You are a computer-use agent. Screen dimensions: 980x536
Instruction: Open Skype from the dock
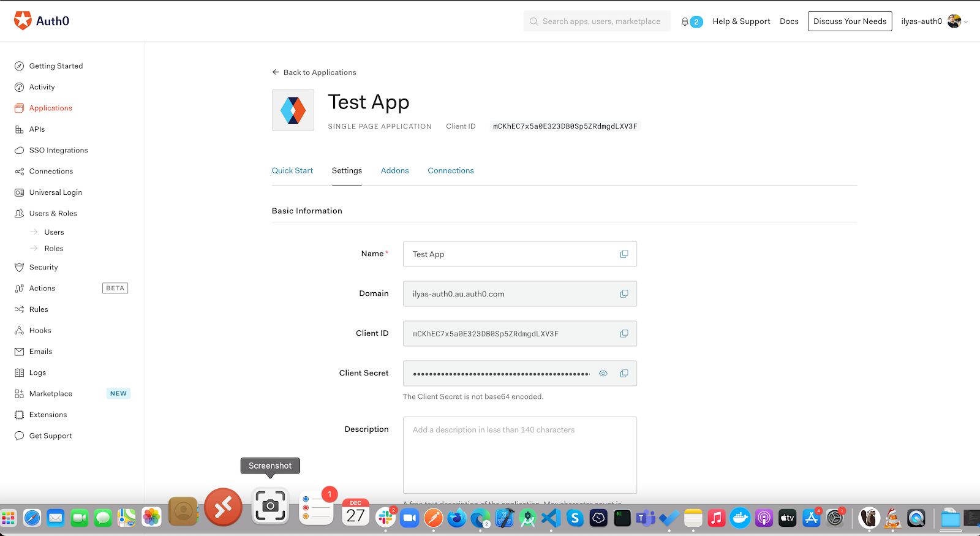click(575, 518)
